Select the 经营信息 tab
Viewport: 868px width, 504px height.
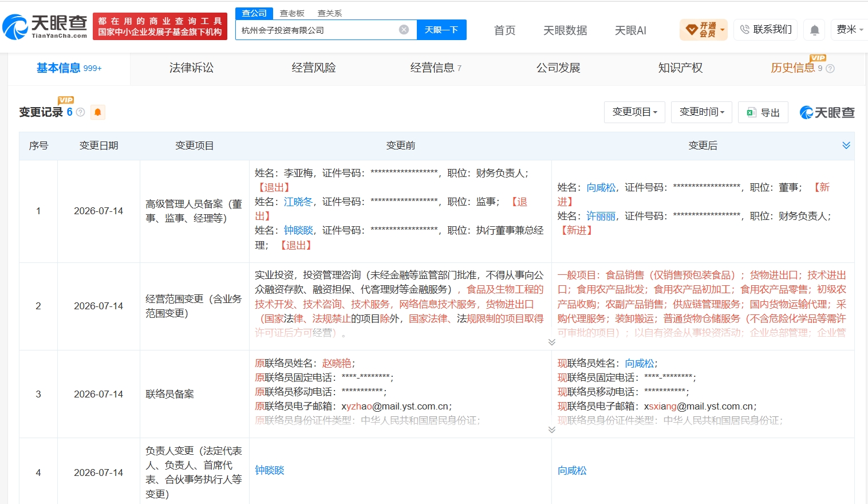pos(436,68)
